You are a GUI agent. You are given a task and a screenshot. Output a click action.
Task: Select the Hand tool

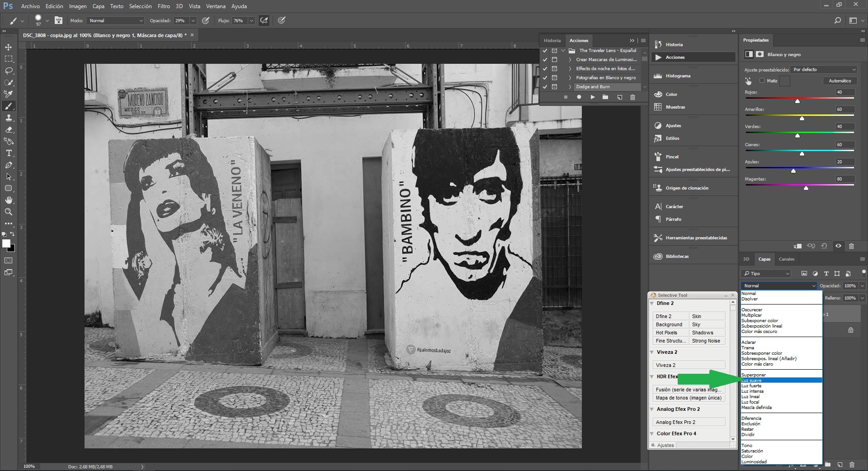tap(9, 200)
